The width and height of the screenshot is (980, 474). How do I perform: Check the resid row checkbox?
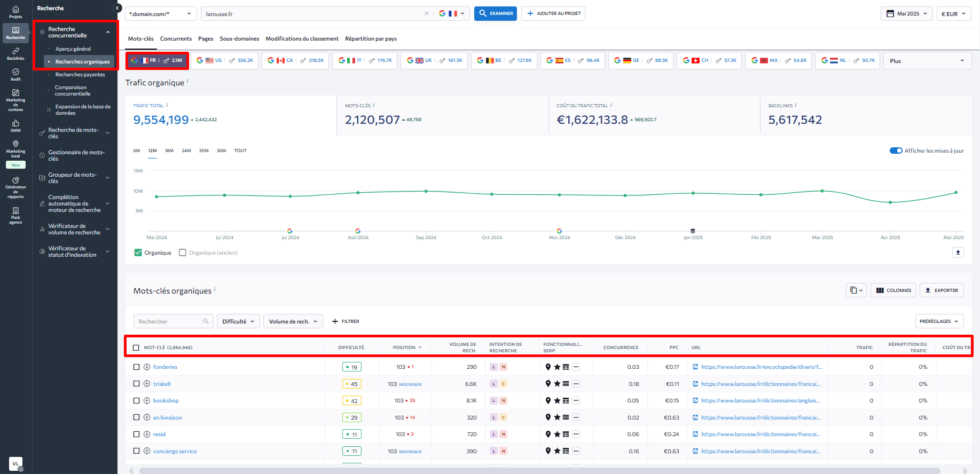coord(136,434)
